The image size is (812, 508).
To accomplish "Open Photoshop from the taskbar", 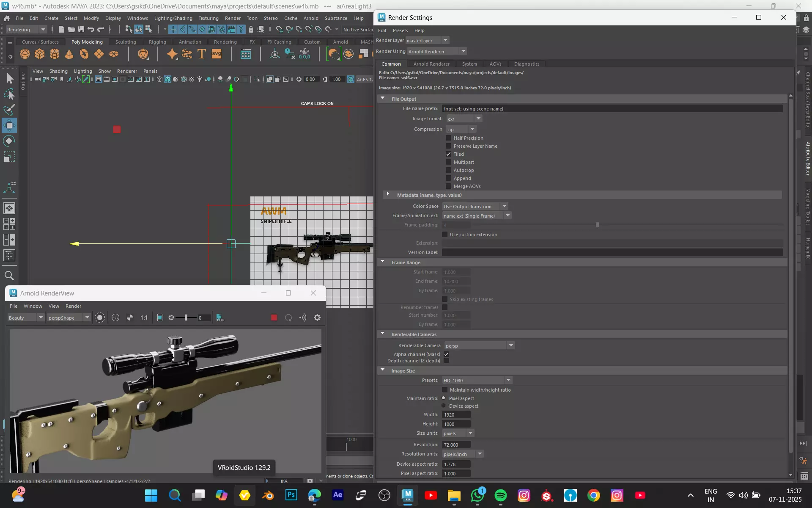I will [291, 495].
